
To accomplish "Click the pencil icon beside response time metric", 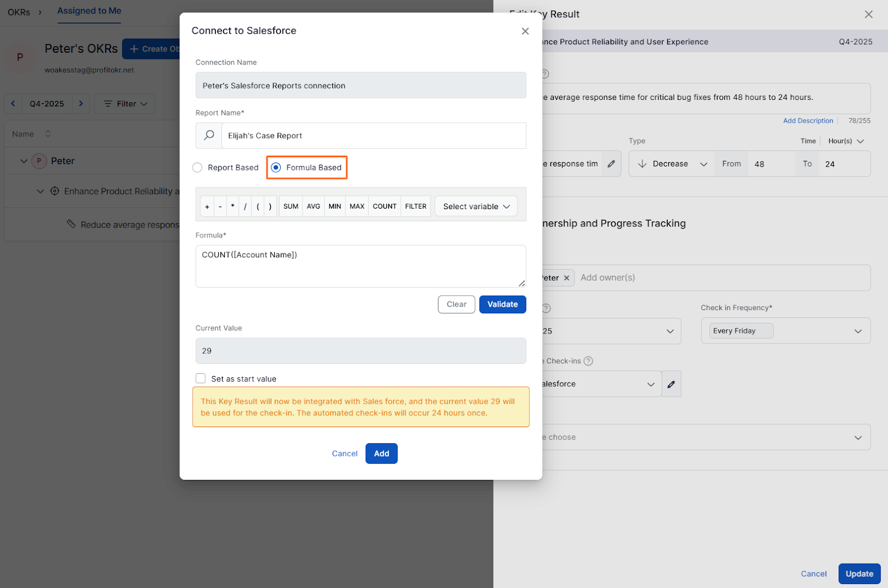I will click(x=611, y=164).
